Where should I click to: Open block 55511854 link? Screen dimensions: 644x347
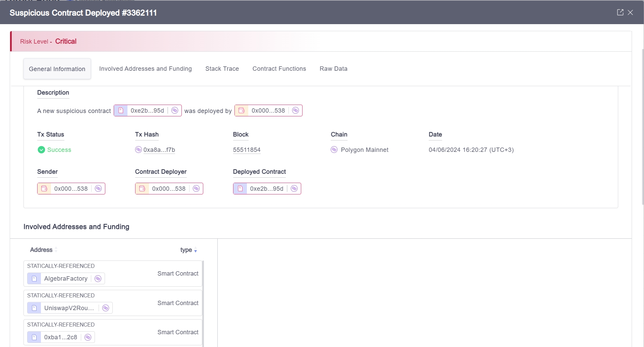[247, 150]
